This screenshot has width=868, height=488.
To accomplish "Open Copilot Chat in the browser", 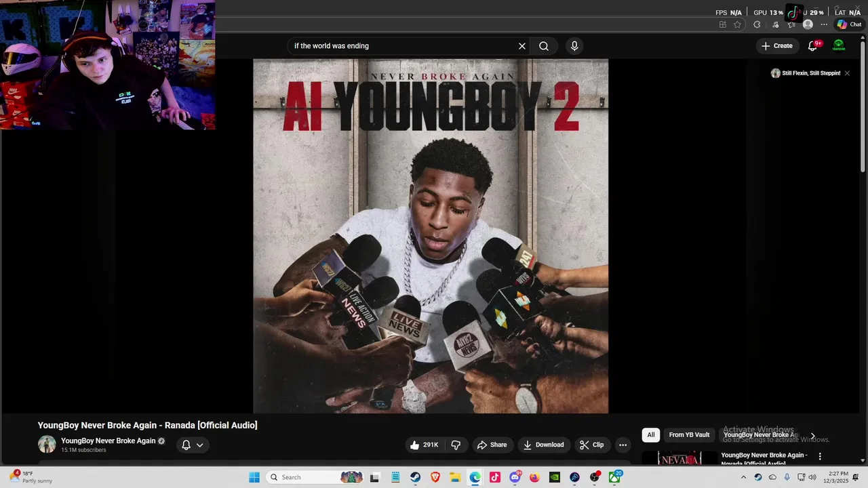I will [849, 24].
